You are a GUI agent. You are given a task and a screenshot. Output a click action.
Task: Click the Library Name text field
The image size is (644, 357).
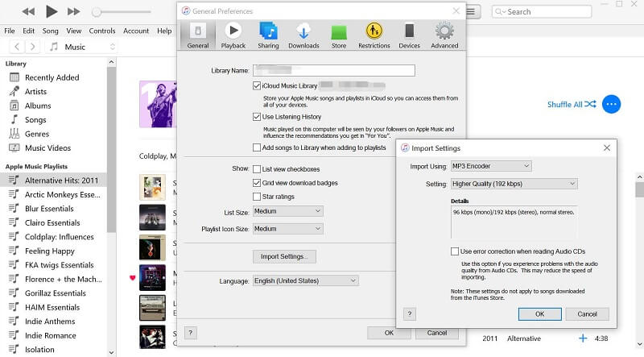333,70
